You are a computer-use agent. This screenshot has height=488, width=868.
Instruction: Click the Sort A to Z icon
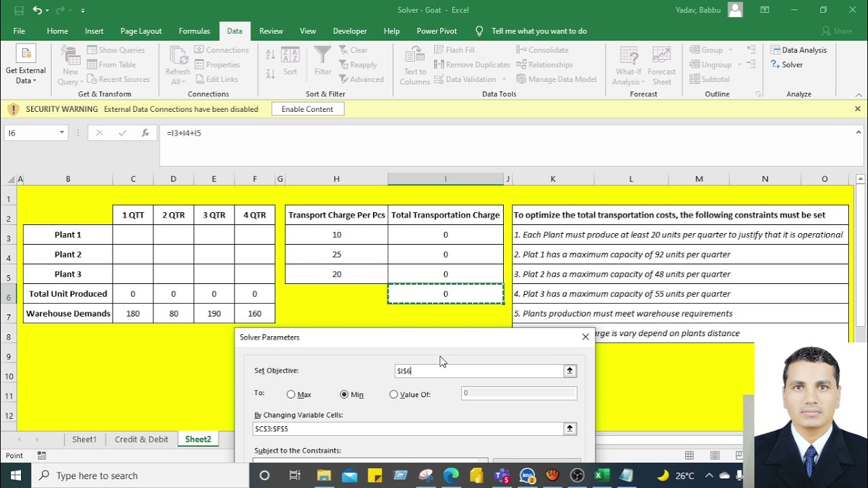(x=271, y=55)
